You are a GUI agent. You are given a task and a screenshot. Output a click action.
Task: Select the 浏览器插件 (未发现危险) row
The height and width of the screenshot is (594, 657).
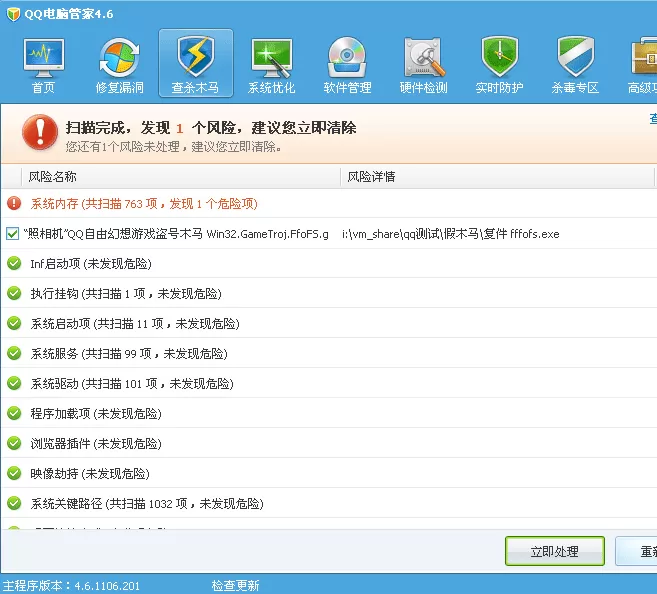[328, 443]
